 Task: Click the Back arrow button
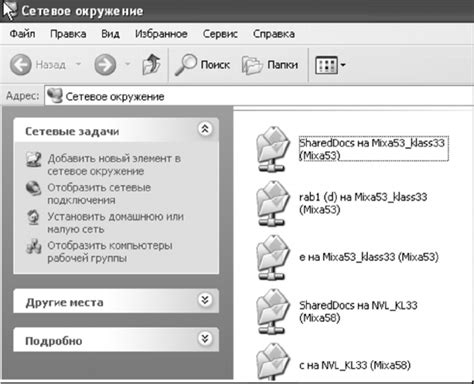(21, 65)
